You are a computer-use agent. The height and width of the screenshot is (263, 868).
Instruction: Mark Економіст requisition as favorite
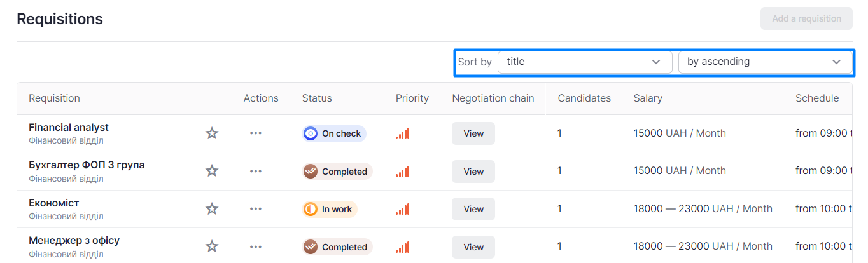pyautogui.click(x=212, y=209)
